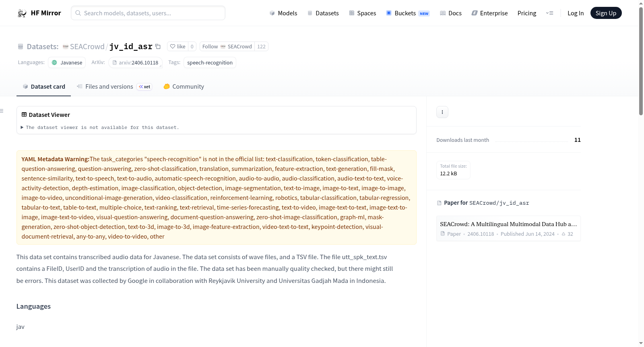
Task: Follow the SEACrowd organization
Action: [x=227, y=47]
